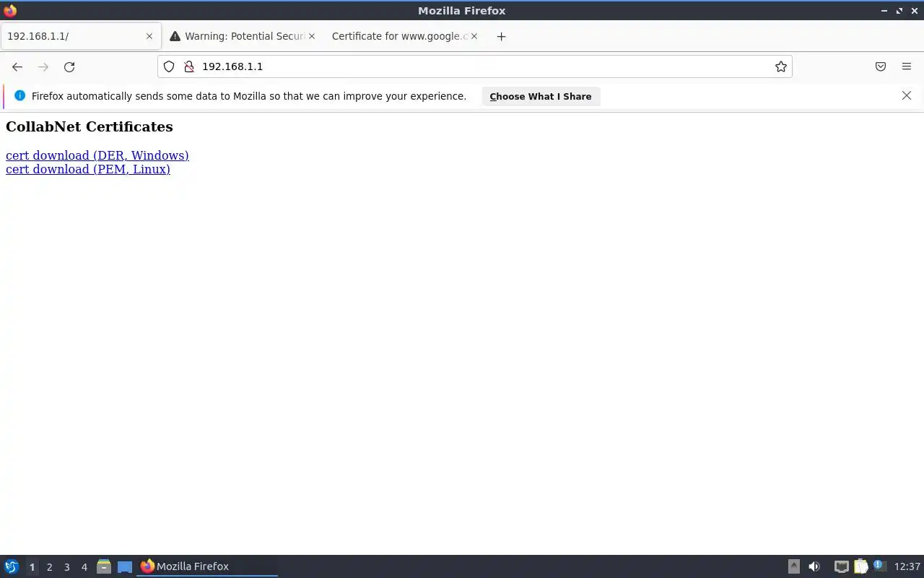Open the Firefox hamburger menu
924x578 pixels.
907,66
